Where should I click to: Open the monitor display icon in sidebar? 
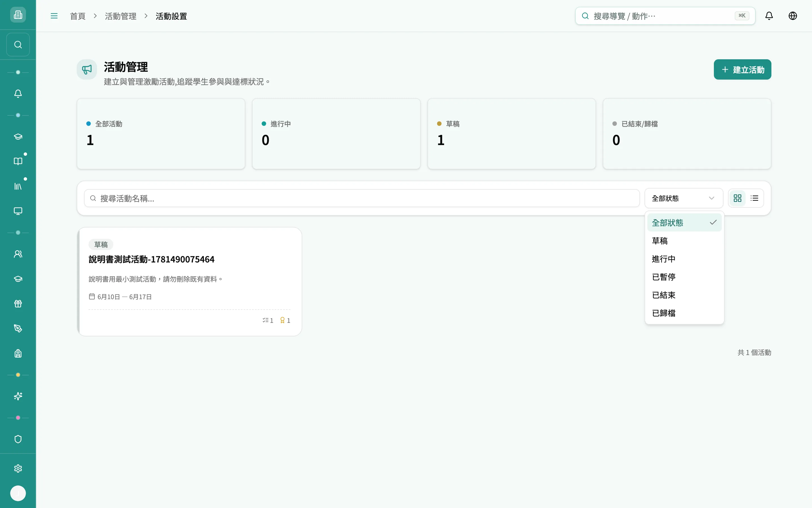tap(18, 211)
